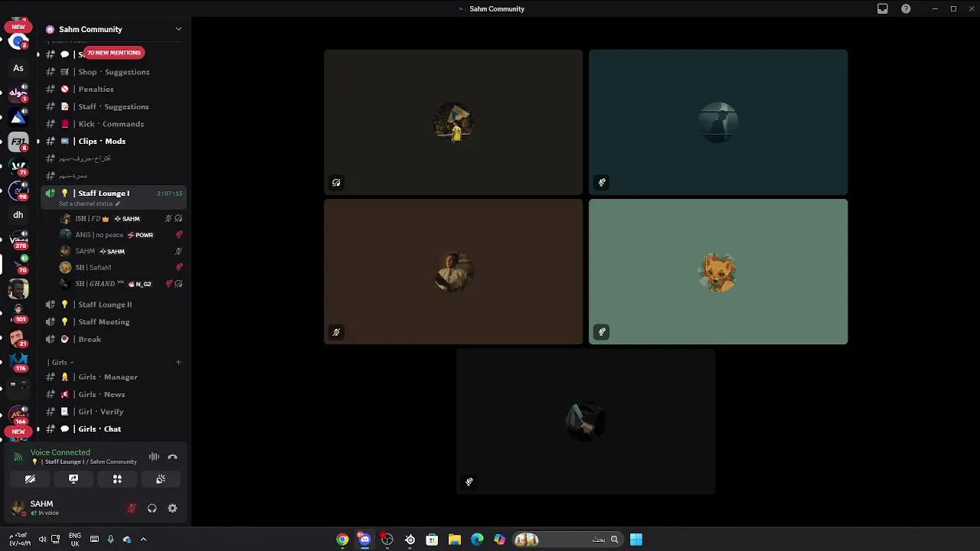Toggle deafen headphones icon
This screenshot has width=980, height=551.
coord(152,508)
